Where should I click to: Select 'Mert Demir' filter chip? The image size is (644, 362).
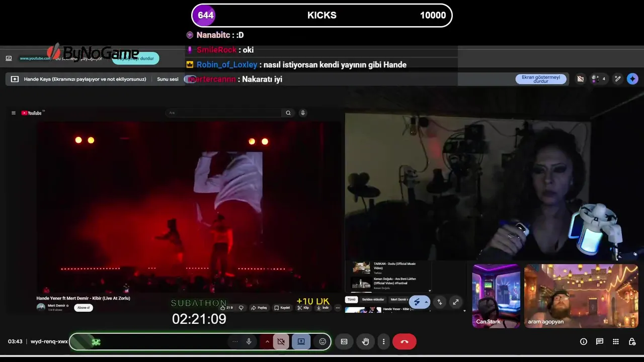click(399, 300)
